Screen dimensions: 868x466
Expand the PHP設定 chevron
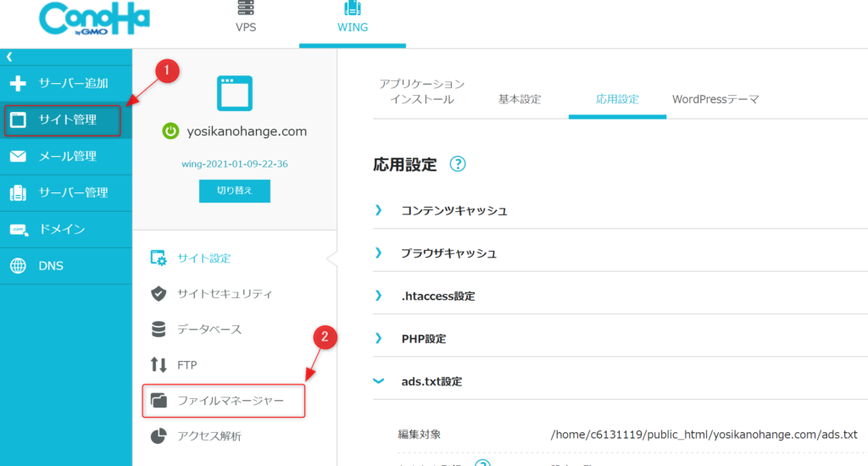click(x=379, y=338)
